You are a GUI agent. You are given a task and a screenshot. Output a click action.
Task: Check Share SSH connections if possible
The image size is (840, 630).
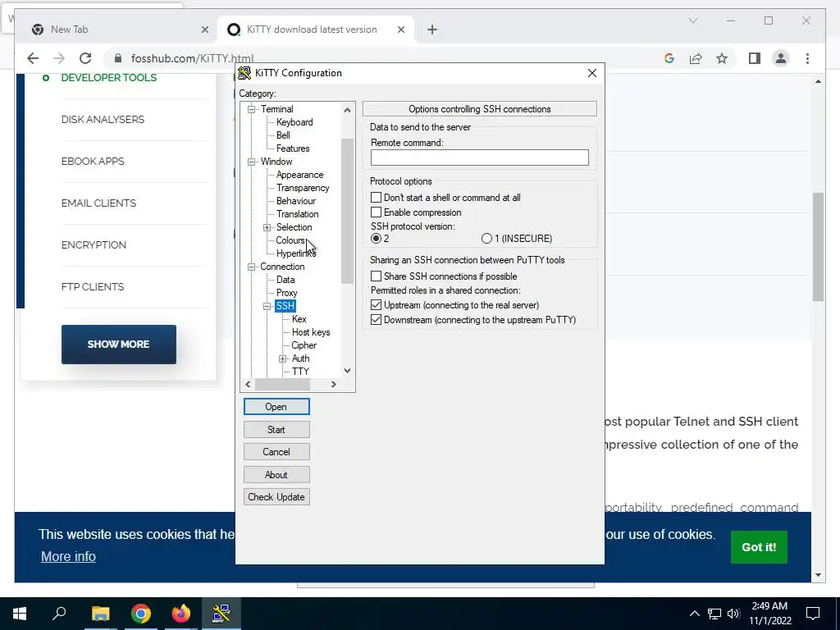376,276
